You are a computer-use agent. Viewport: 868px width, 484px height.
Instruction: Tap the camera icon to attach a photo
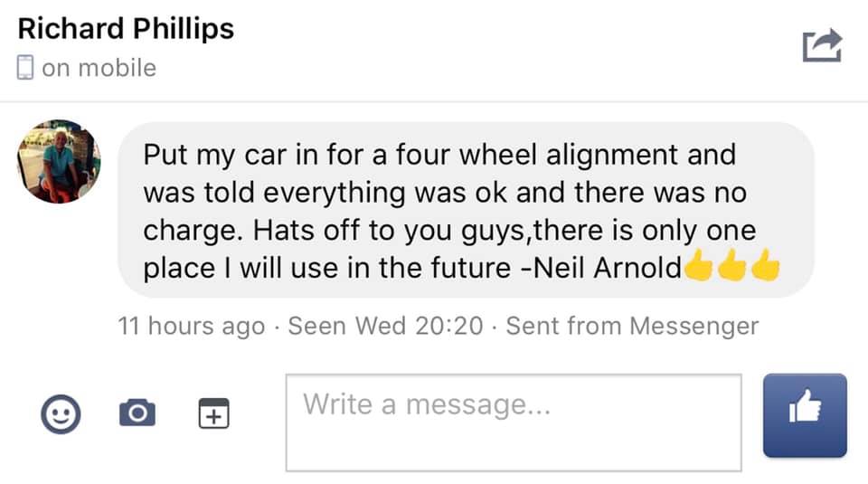click(x=137, y=413)
